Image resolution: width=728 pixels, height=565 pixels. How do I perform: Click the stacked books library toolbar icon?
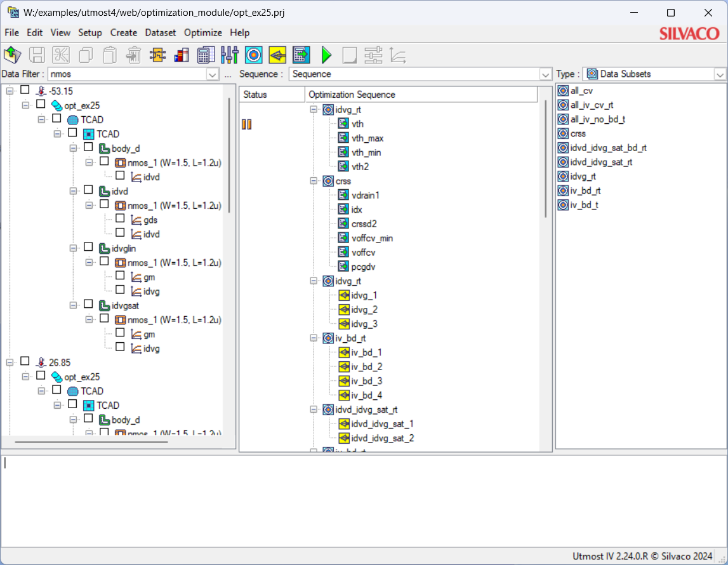tap(182, 55)
